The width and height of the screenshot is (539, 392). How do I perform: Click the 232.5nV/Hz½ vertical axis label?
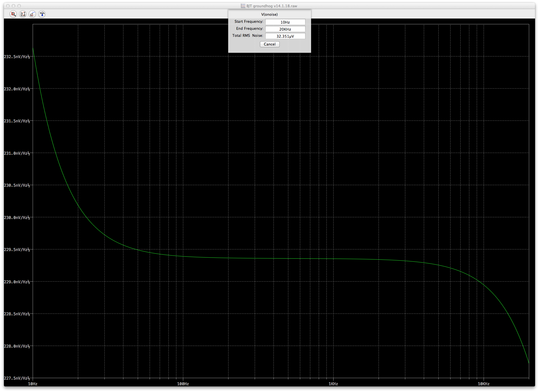[17, 57]
